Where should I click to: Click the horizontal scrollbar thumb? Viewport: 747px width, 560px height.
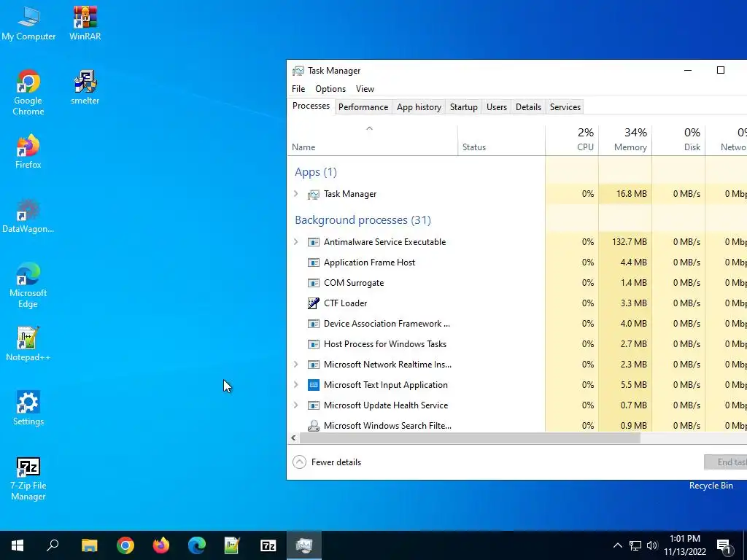[x=470, y=438]
